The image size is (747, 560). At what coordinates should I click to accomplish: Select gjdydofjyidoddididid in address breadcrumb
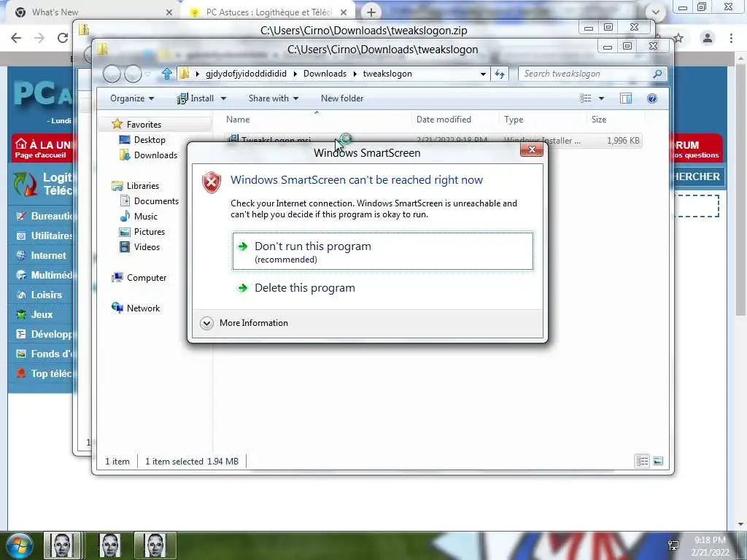coord(247,74)
